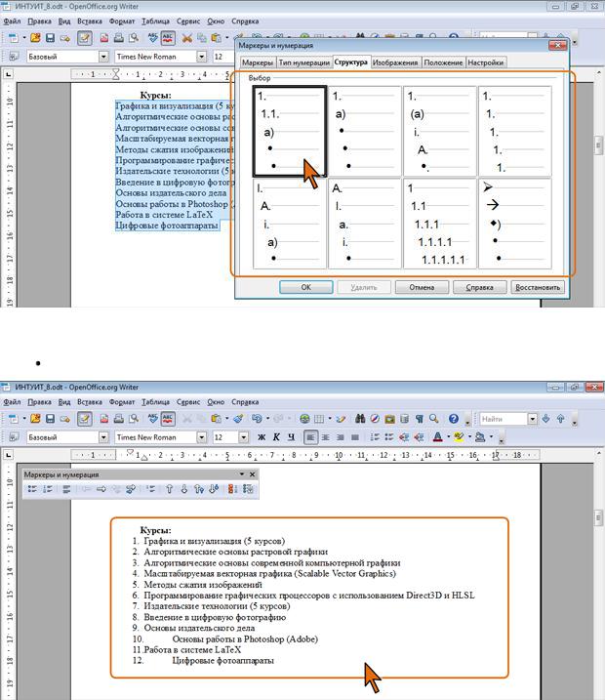Choose the A., I., a., i. outline scheme
605x700 pixels.
click(x=365, y=224)
